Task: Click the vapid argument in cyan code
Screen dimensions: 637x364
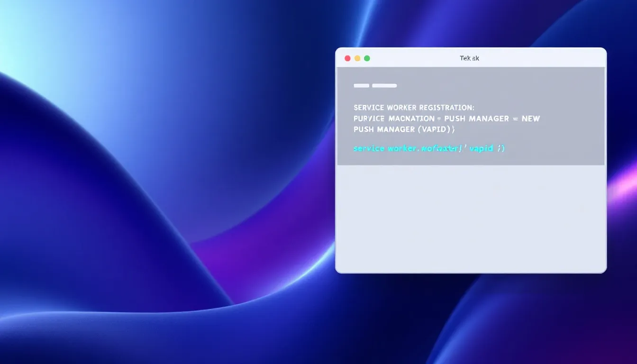Action: 482,148
